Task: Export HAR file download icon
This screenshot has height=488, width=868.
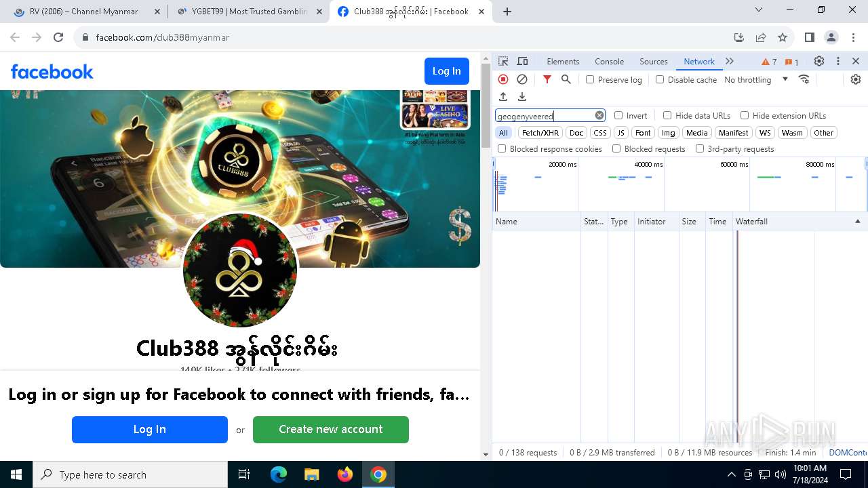Action: coord(522,97)
